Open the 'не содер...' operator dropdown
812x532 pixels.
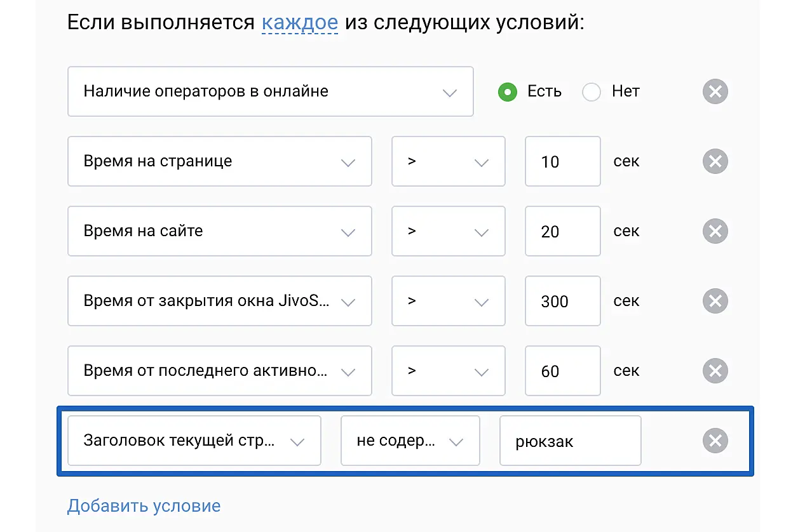coord(410,441)
